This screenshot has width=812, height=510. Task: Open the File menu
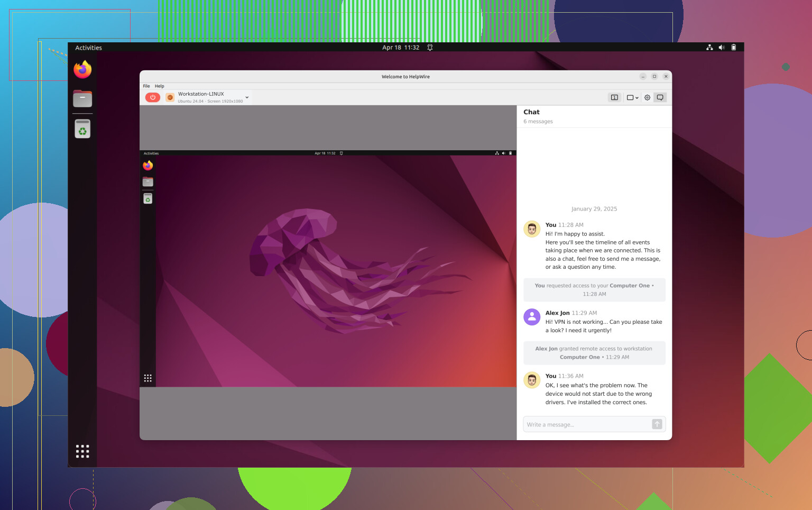(x=146, y=86)
